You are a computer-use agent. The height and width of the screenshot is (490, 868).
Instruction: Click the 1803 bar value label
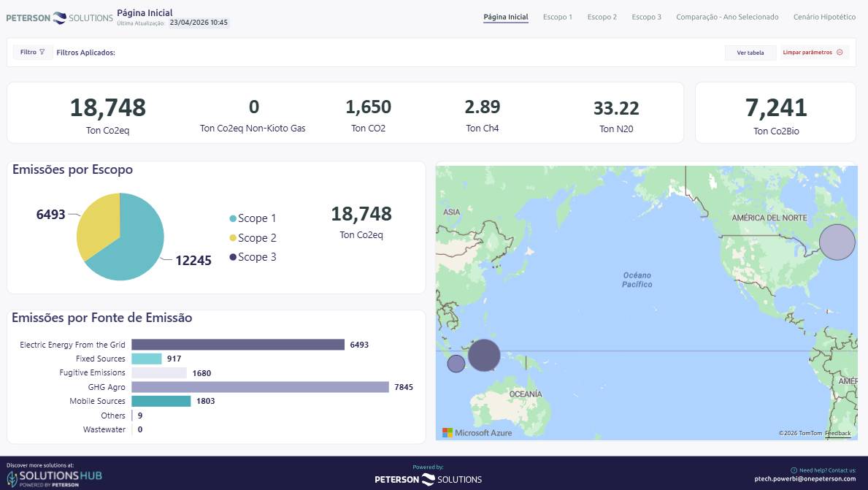[205, 401]
